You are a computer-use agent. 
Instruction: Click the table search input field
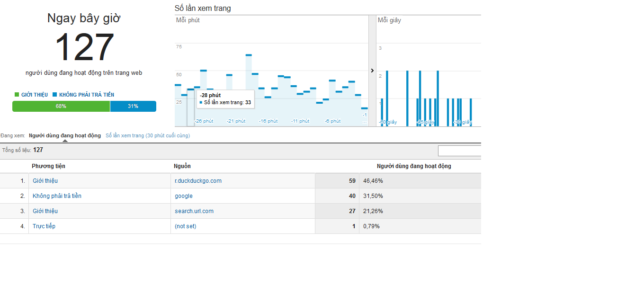pyautogui.click(x=459, y=151)
